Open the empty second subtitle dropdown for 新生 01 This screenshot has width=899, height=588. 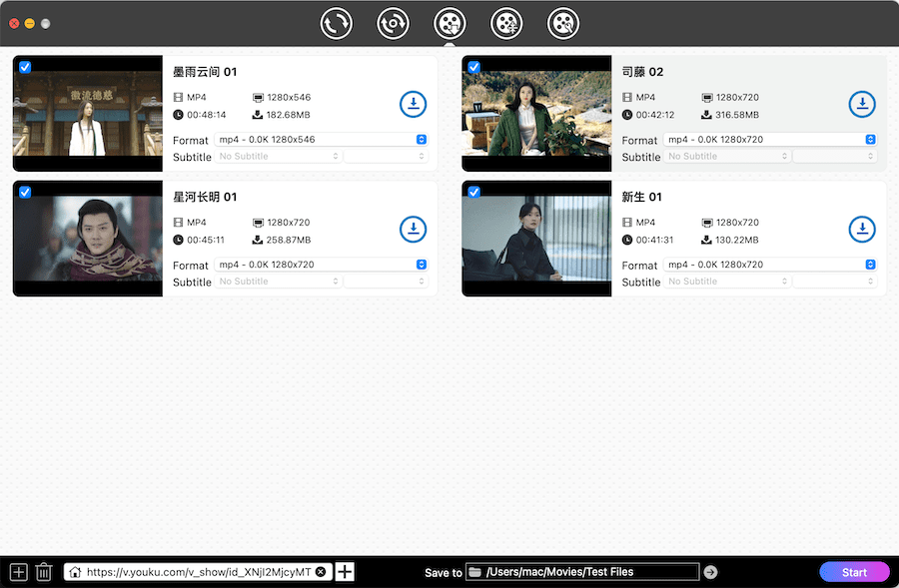point(835,281)
